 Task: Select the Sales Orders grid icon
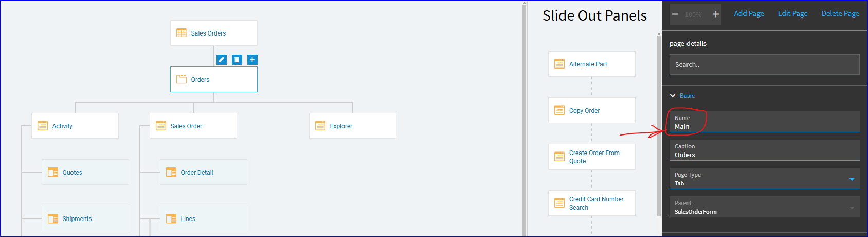pos(182,33)
